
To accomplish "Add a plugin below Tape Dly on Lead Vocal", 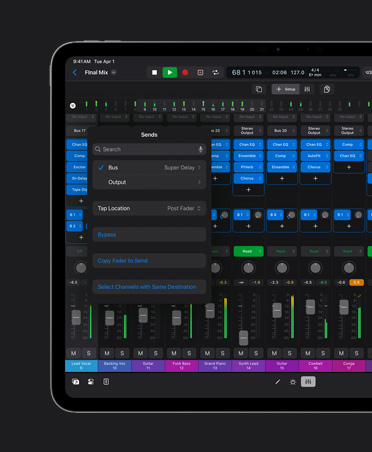I will click(81, 201).
